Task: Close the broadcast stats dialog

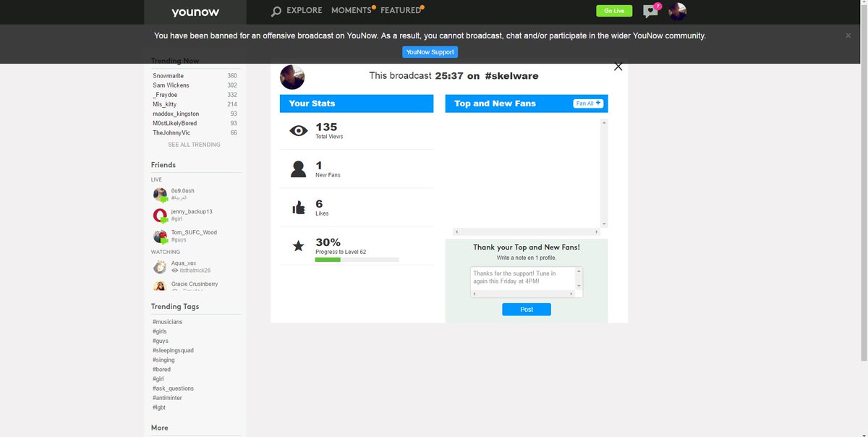Action: 618,67
